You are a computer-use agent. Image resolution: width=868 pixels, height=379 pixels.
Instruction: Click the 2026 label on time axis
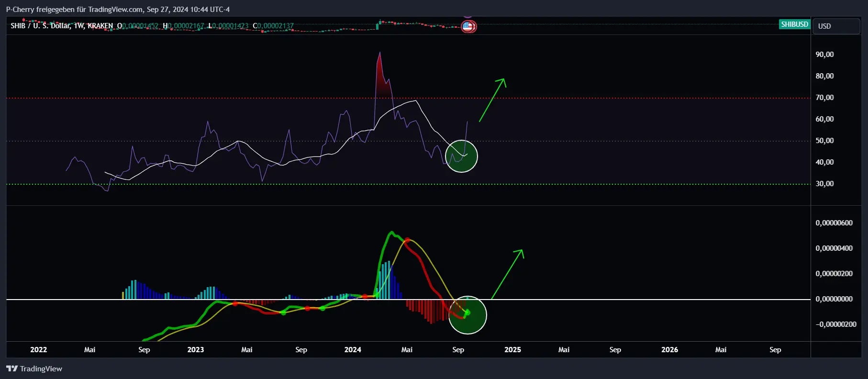click(669, 350)
